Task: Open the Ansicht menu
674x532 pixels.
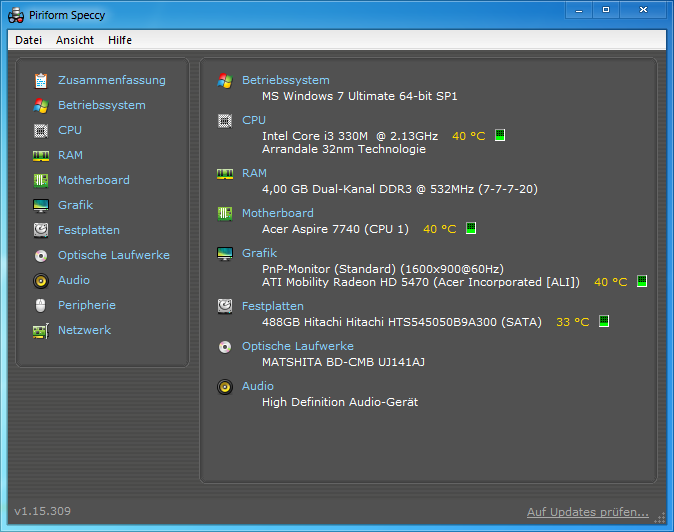Action: (75, 40)
